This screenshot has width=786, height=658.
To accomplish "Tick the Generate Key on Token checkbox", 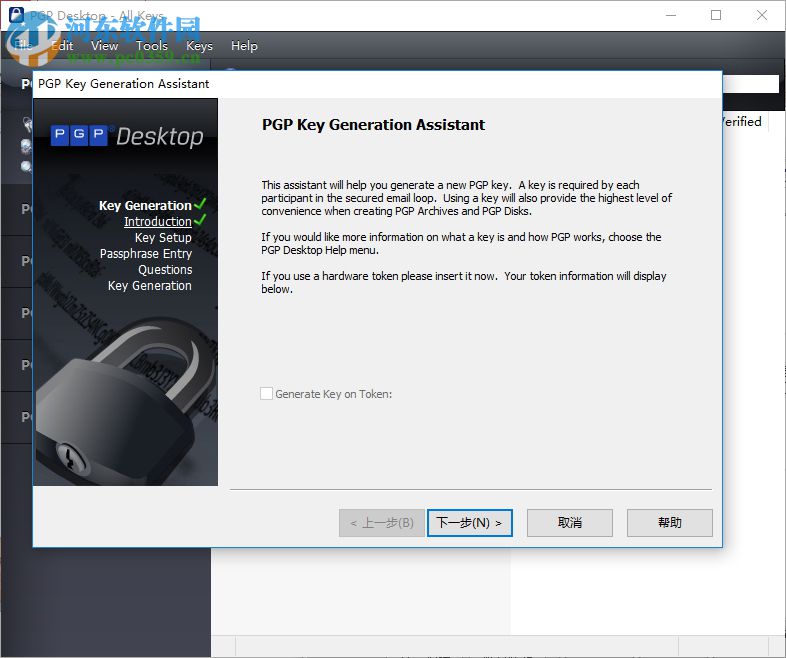I will 266,393.
